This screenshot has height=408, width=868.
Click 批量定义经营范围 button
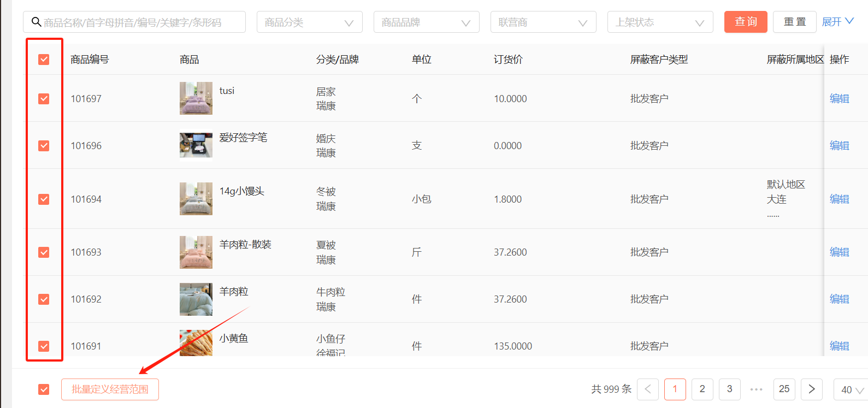[x=110, y=389]
